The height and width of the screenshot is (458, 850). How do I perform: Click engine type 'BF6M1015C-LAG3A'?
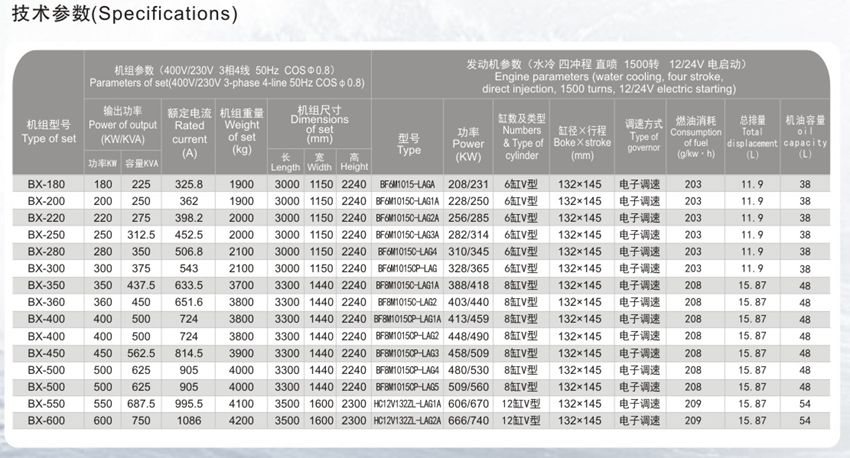tap(407, 235)
